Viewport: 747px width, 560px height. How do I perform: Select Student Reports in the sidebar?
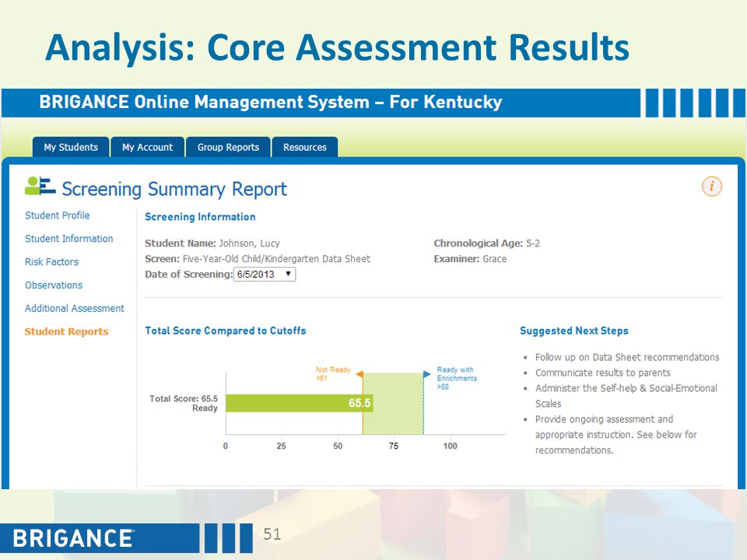coord(67,332)
